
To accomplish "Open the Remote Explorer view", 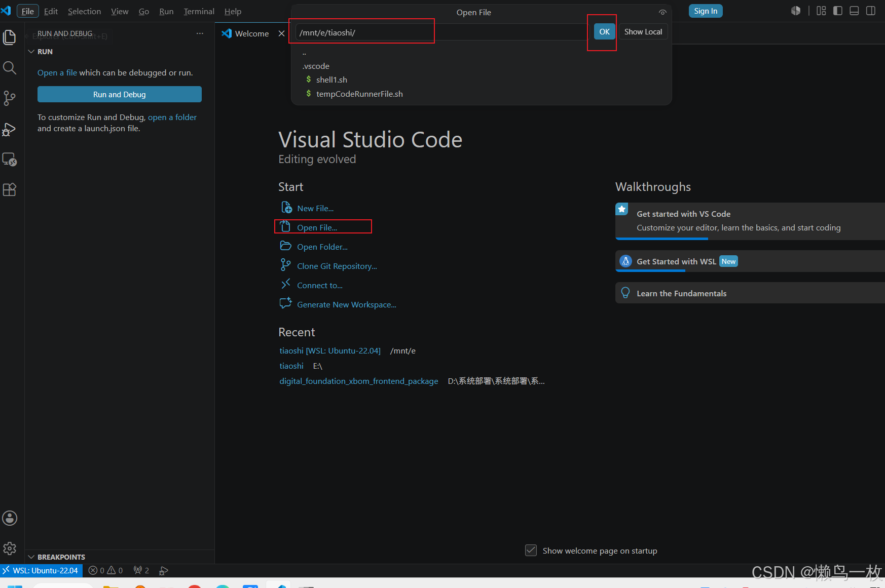I will 10,160.
